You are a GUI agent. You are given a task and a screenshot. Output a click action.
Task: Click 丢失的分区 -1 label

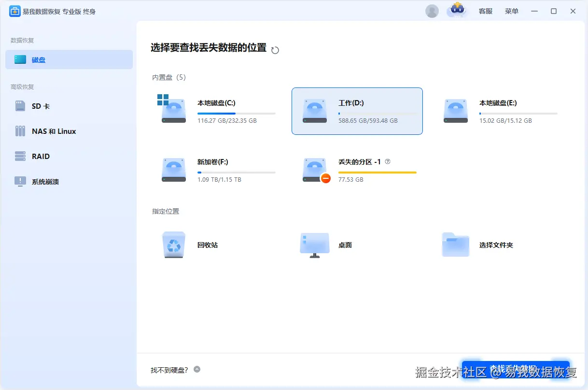[360, 162]
